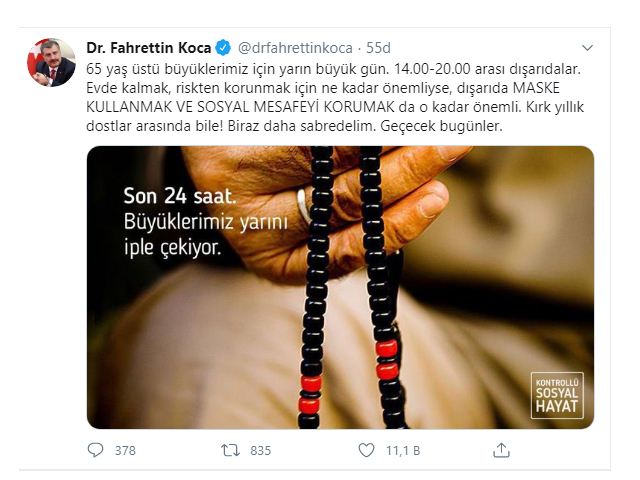Click the reply speech bubble icon
The width and height of the screenshot is (640, 480).
coord(96,450)
